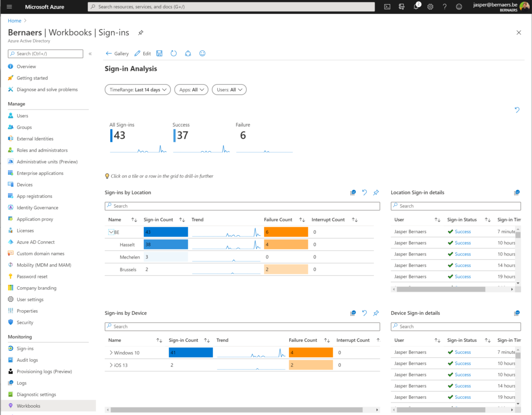Reset the Sign-ins by Device grid with undo icon

coord(364,313)
